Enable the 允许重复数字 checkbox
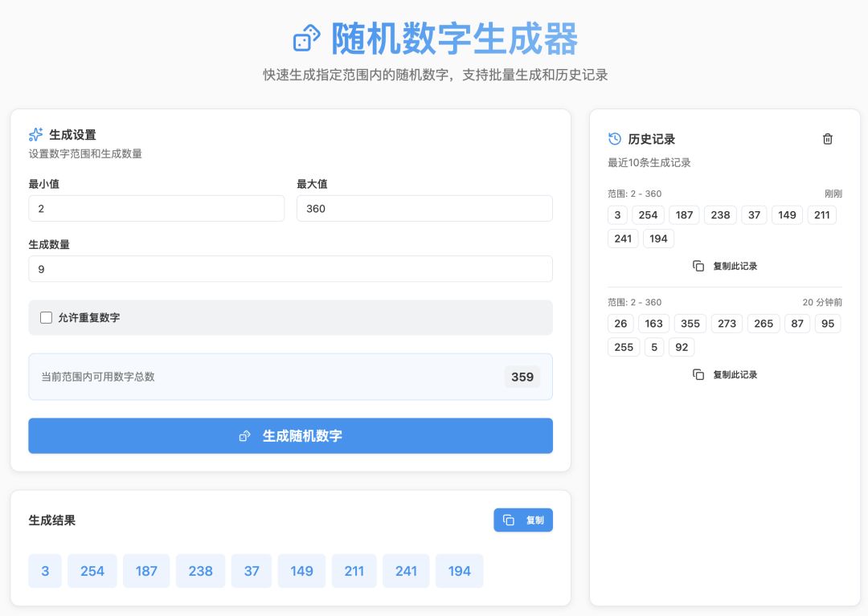Image resolution: width=868 pixels, height=616 pixels. [x=46, y=317]
